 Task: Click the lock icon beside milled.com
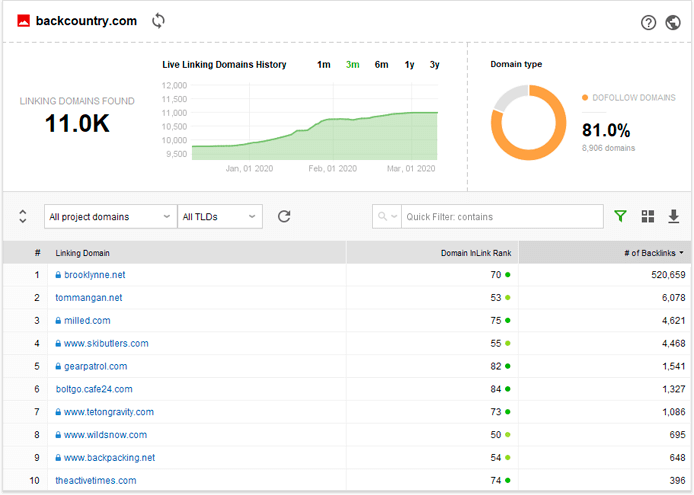pyautogui.click(x=58, y=321)
